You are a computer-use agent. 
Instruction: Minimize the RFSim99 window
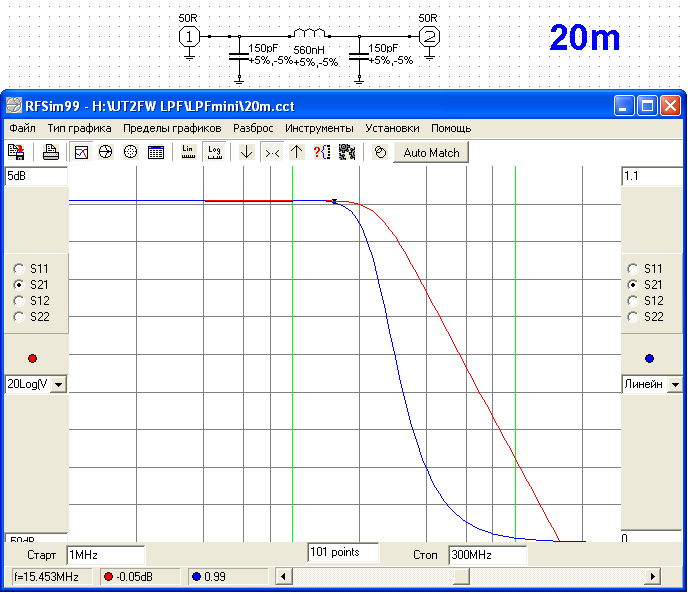click(624, 106)
